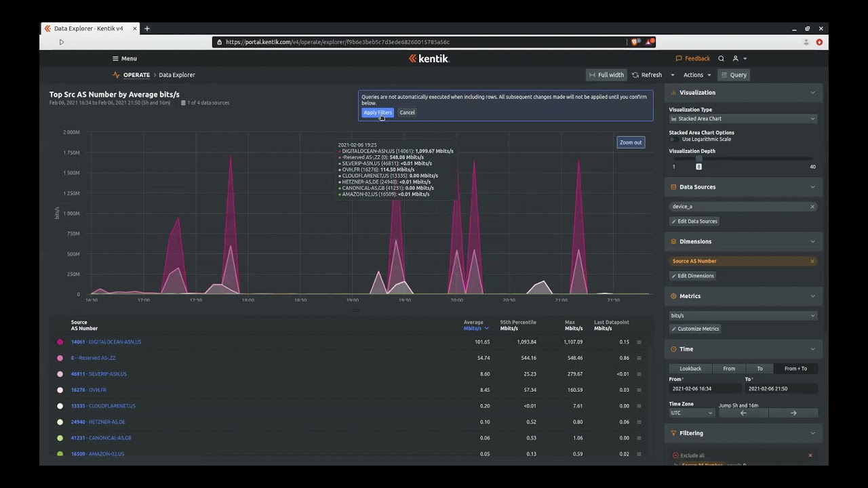Image resolution: width=868 pixels, height=488 pixels.
Task: Edit the To date field
Action: (780, 389)
